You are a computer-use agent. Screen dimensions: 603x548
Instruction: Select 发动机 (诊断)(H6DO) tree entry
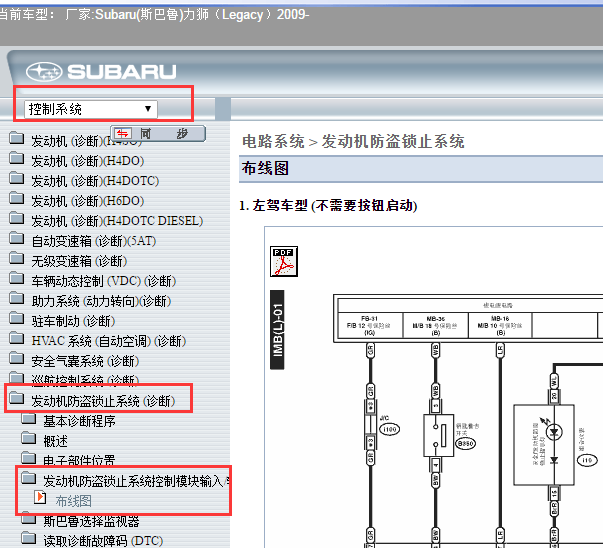click(x=88, y=201)
